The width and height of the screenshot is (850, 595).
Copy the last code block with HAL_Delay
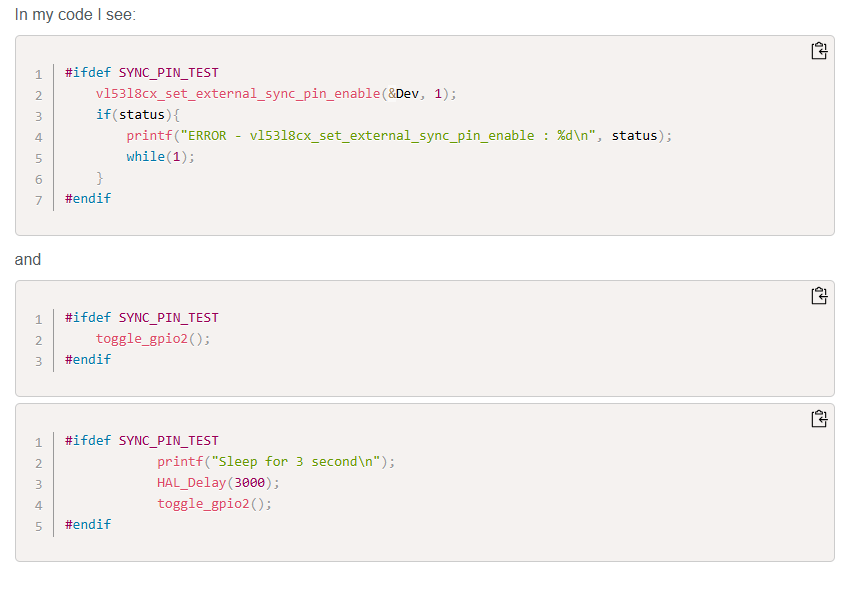(x=818, y=418)
